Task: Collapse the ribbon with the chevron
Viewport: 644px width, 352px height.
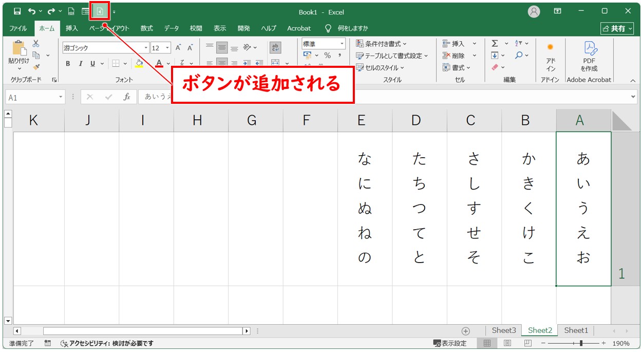Action: click(633, 80)
